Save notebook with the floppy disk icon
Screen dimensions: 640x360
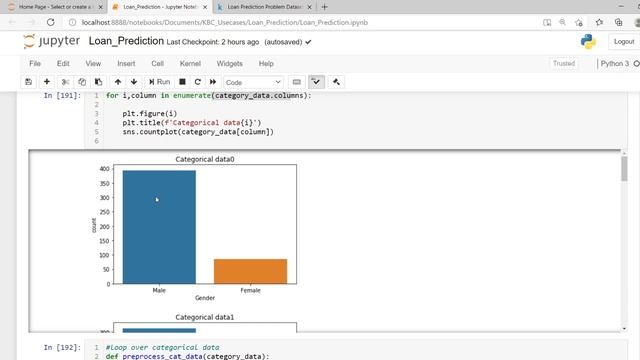(x=28, y=82)
